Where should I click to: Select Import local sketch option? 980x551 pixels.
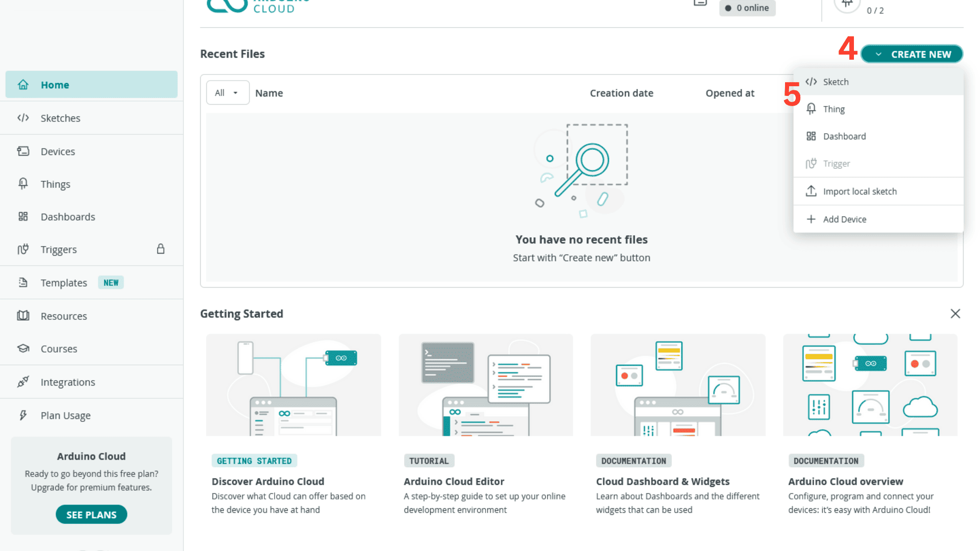point(878,191)
